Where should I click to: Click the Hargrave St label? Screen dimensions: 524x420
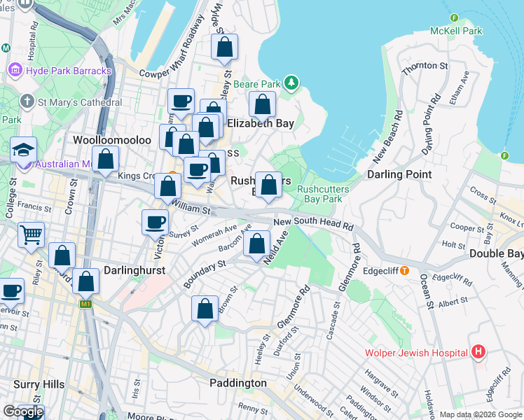[x=381, y=384]
